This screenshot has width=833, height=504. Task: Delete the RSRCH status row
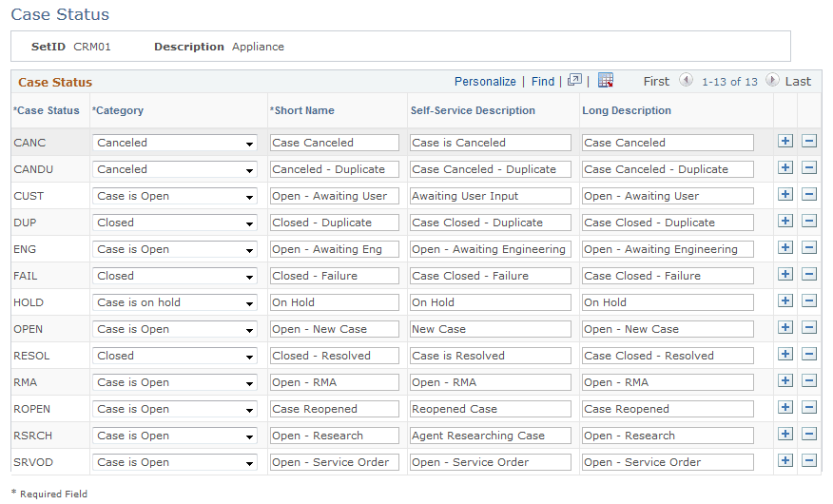point(808,434)
